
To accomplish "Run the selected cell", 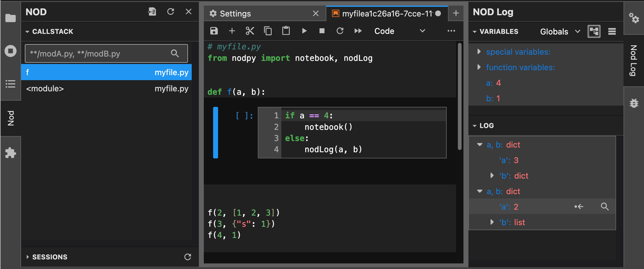I will point(304,31).
